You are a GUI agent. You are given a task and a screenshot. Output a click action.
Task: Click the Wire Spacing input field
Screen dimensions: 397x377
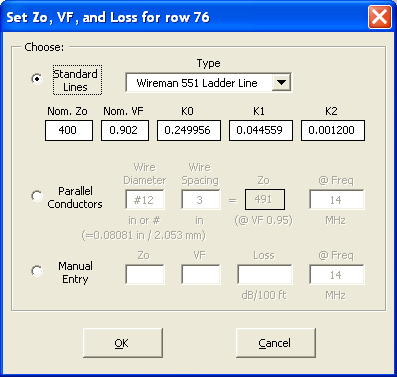click(201, 200)
